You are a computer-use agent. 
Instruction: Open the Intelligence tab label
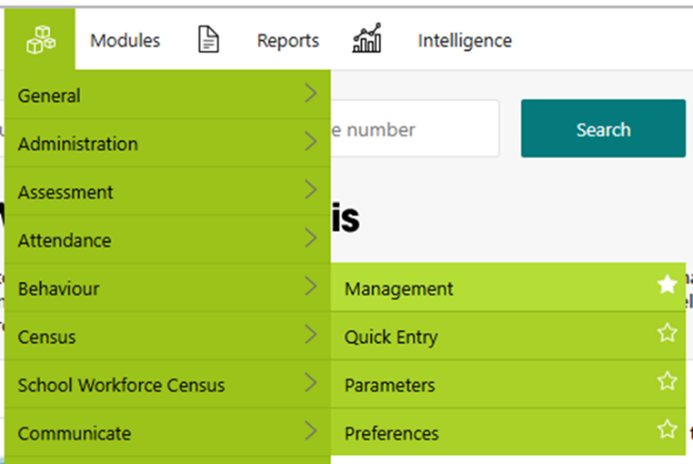464,41
